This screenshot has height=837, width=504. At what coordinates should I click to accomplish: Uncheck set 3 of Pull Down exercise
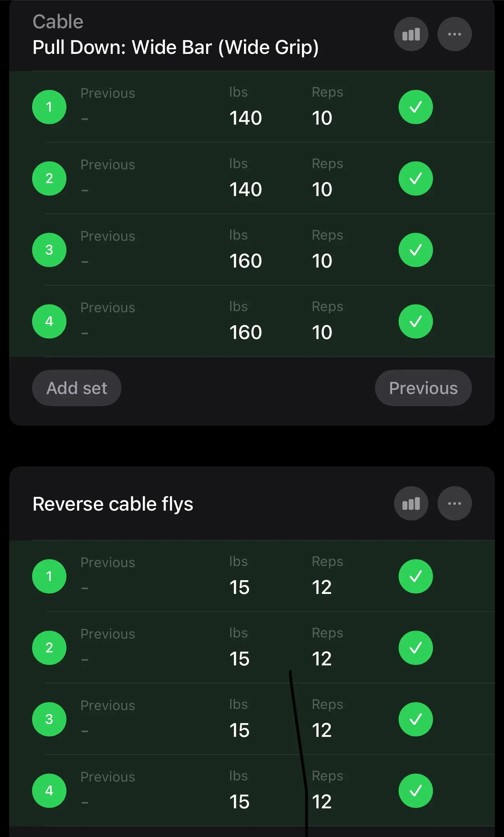point(415,250)
